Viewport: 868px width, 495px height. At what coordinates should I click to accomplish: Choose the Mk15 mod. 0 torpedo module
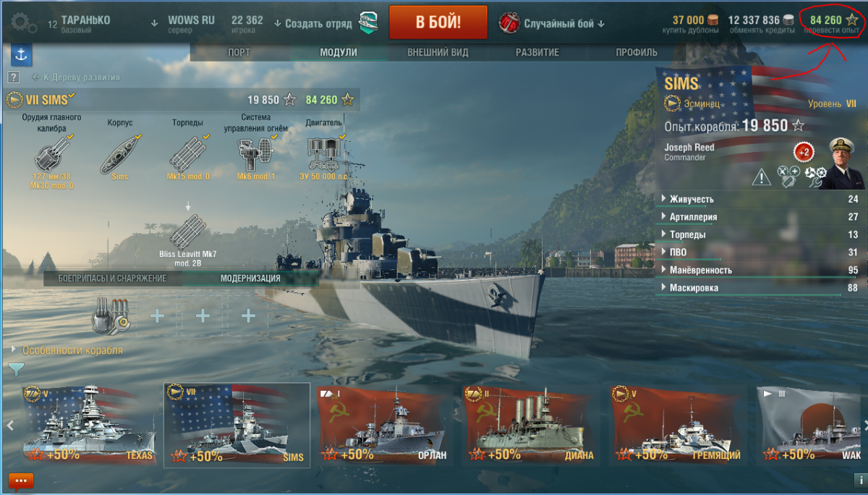188,153
